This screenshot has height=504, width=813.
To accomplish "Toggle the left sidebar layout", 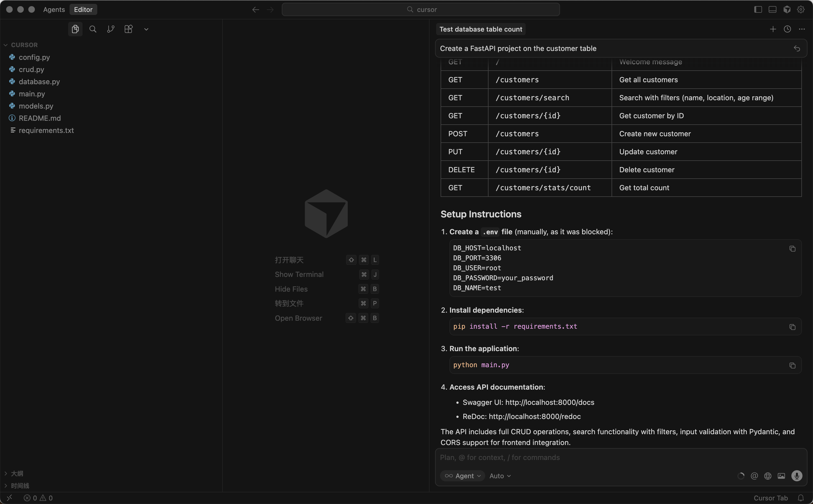I will (x=758, y=9).
